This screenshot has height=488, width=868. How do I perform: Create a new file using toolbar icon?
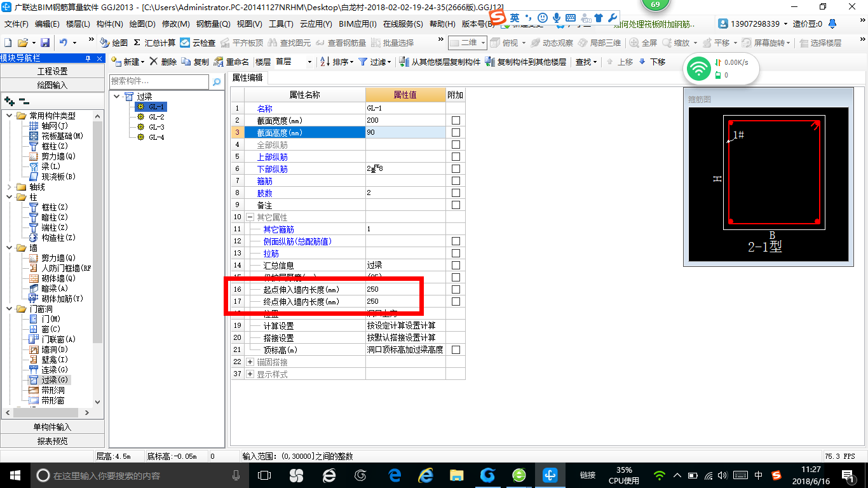[x=8, y=43]
